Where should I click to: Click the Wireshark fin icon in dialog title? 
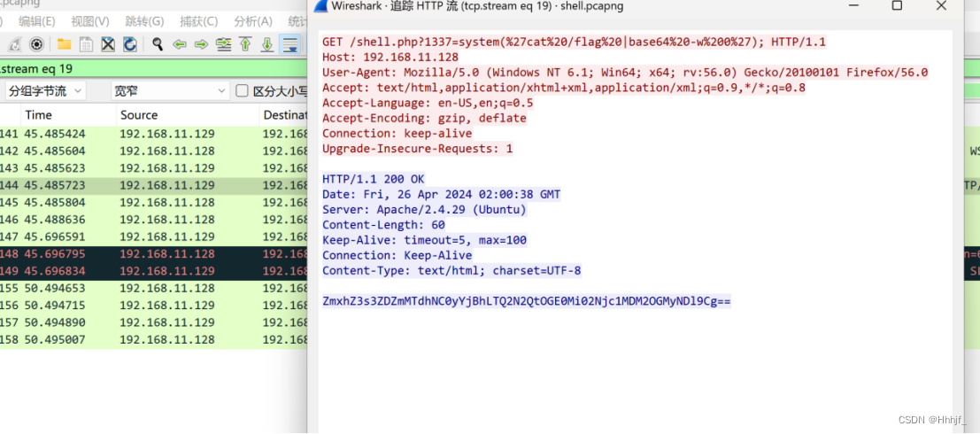tap(321, 6)
